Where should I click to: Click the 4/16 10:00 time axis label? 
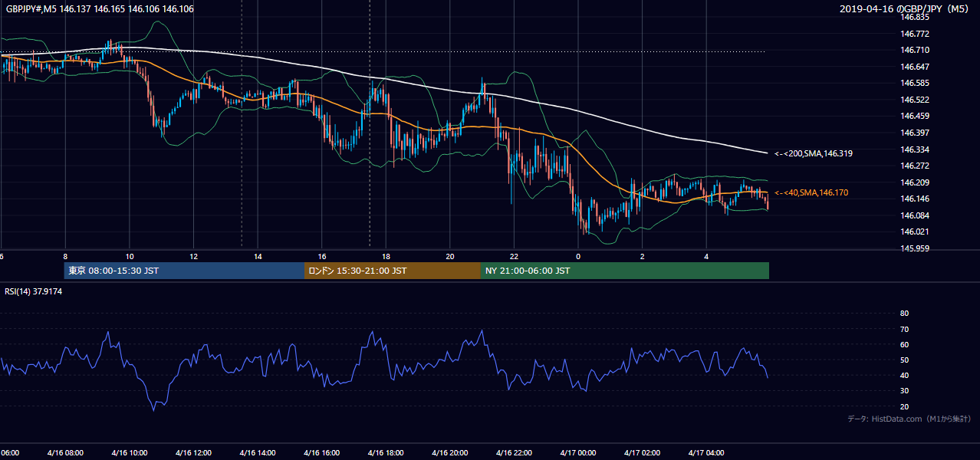point(129,452)
